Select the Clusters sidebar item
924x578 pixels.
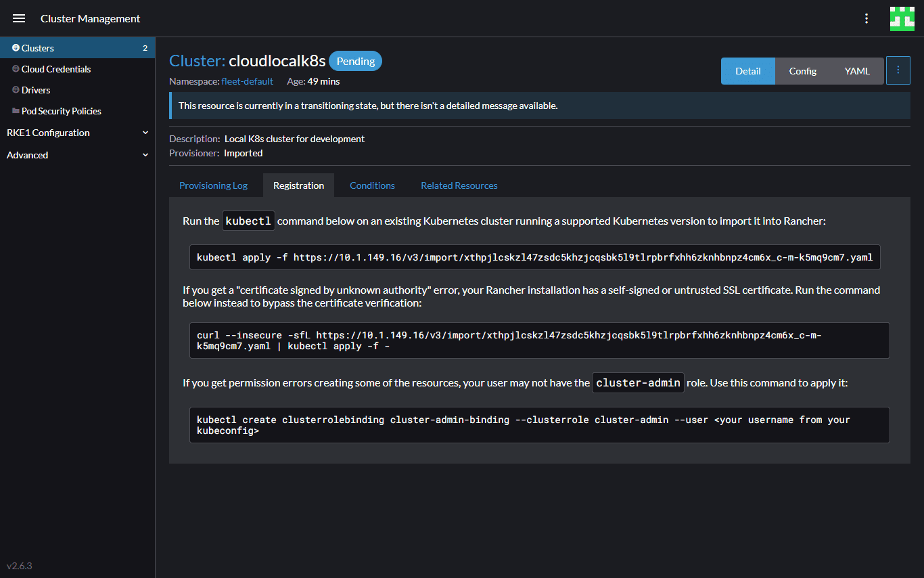(36, 47)
